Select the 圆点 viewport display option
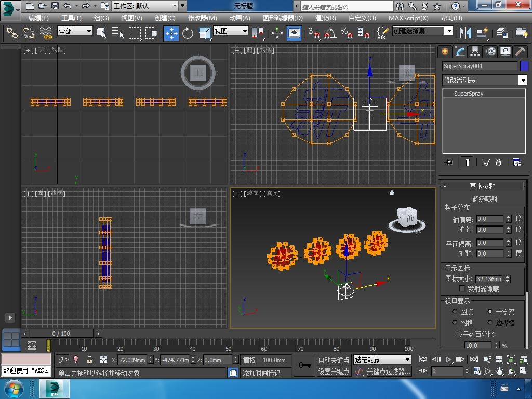This screenshot has height=399, width=532. (455, 312)
